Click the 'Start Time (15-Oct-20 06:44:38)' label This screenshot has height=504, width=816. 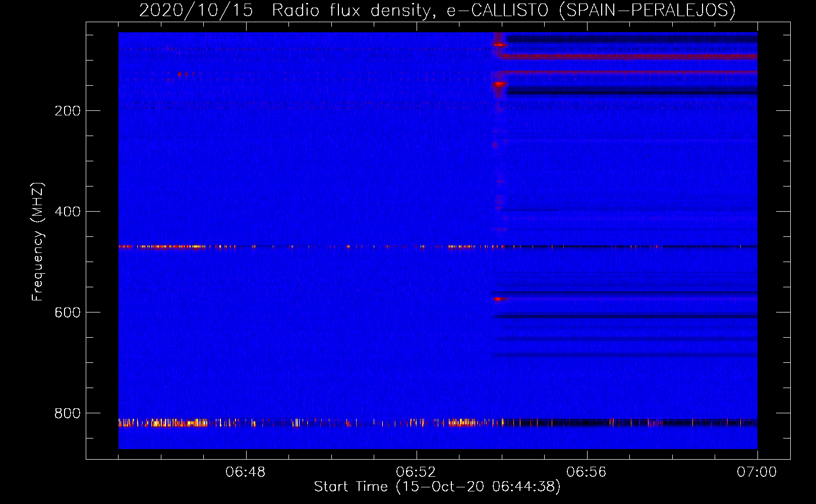coord(437,487)
